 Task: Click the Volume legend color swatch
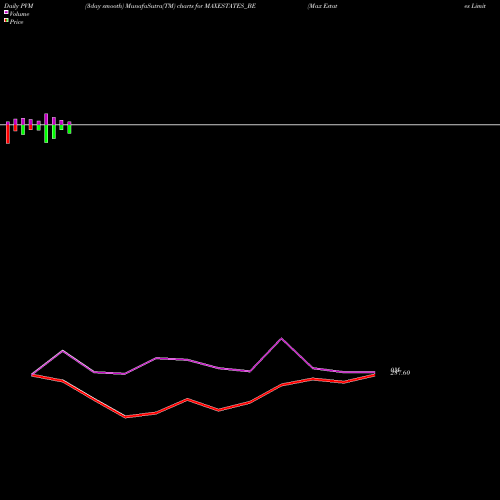[6, 12]
